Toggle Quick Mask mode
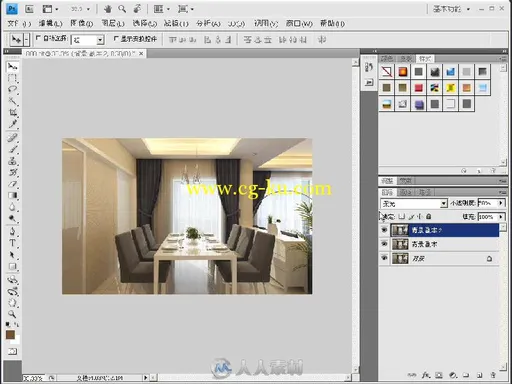The height and width of the screenshot is (384, 512). click(12, 351)
